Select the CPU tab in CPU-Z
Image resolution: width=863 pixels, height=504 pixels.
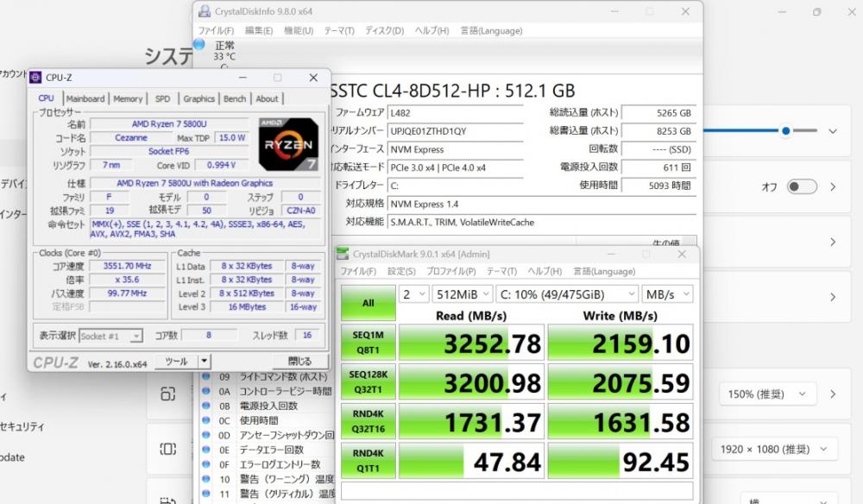pos(47,98)
